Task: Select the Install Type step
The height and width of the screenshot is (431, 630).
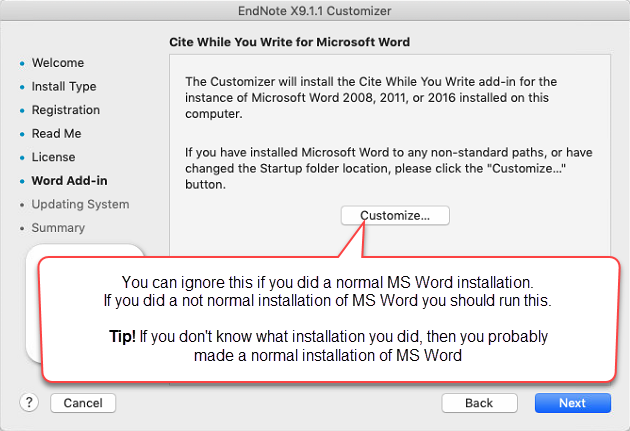Action: click(x=64, y=87)
